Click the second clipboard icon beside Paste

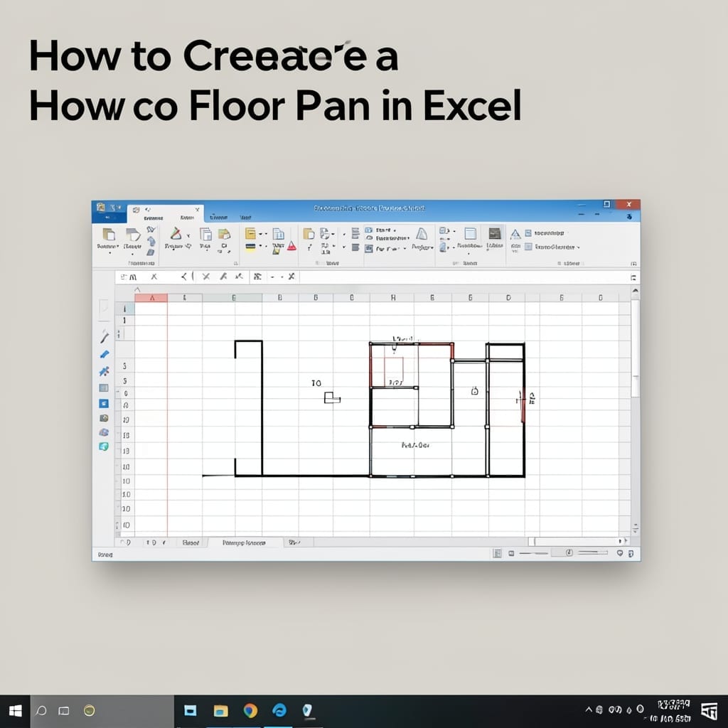click(x=133, y=234)
